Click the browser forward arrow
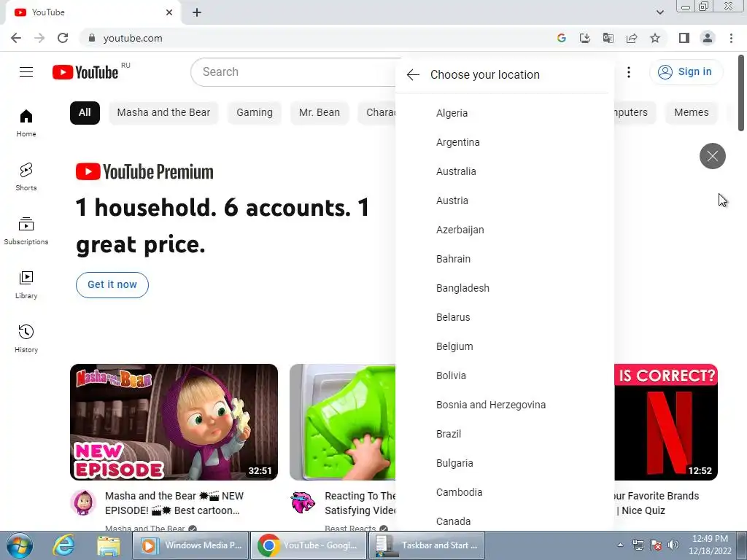The height and width of the screenshot is (560, 747). click(x=39, y=38)
